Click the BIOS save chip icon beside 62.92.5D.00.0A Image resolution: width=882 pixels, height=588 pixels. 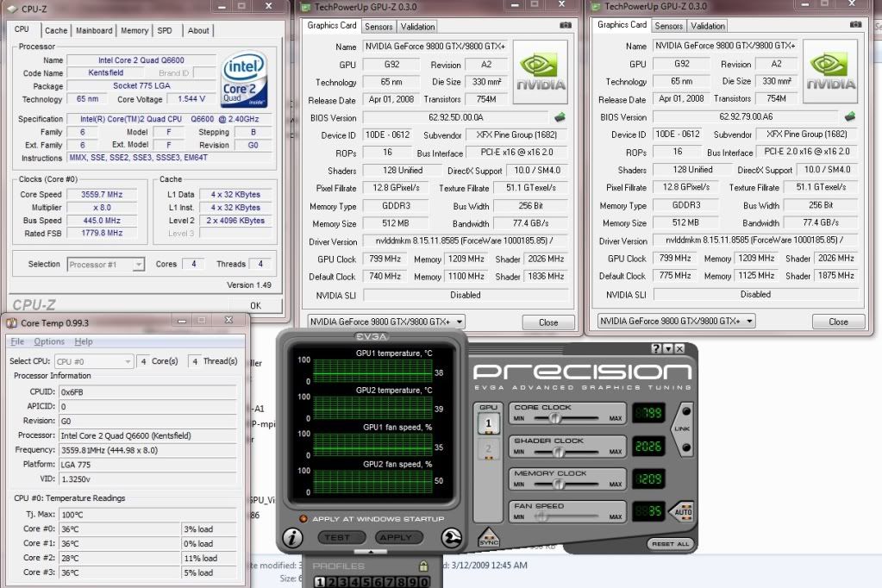(560, 117)
